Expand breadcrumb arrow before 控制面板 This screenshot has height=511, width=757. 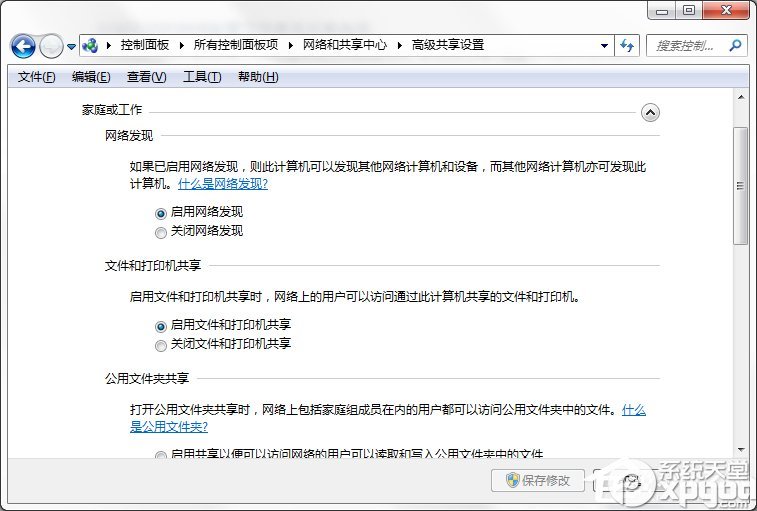[109, 45]
